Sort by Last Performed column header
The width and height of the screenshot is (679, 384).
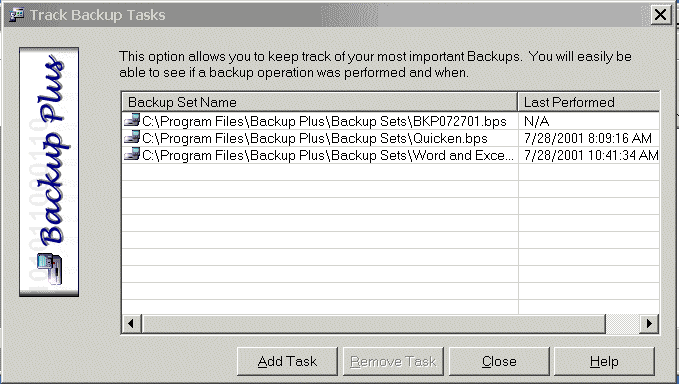click(x=589, y=102)
